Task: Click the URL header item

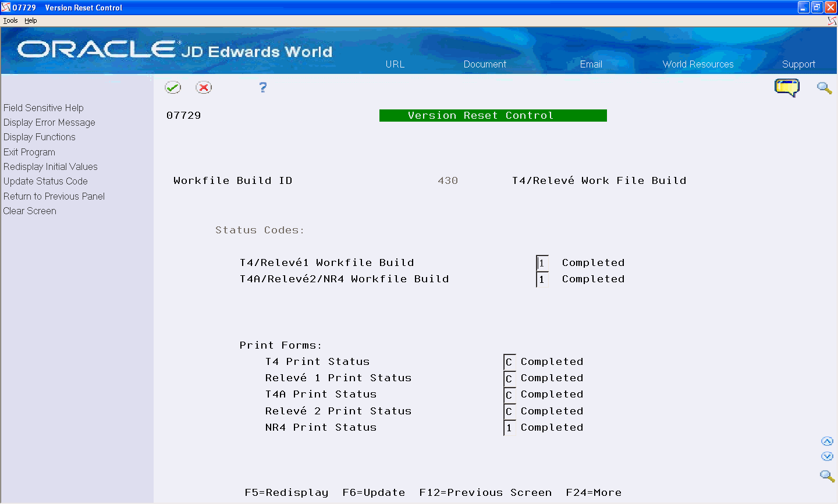Action: (x=395, y=64)
